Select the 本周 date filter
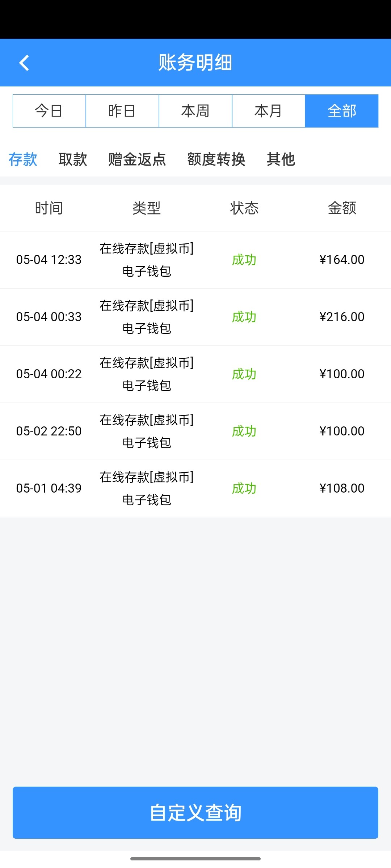 click(x=195, y=111)
